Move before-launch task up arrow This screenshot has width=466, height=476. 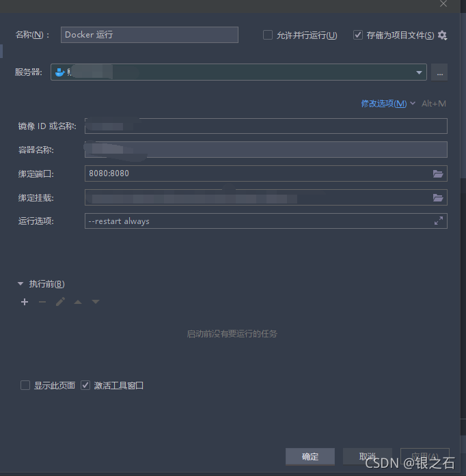coord(78,302)
